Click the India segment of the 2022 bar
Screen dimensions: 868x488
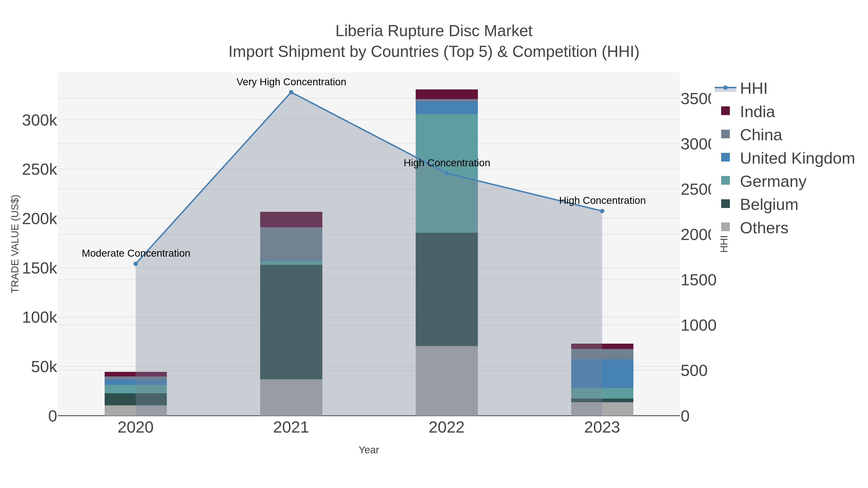447,94
